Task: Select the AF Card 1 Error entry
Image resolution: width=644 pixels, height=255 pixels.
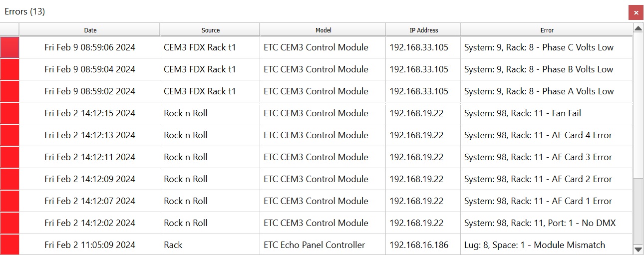Action: [x=538, y=201]
